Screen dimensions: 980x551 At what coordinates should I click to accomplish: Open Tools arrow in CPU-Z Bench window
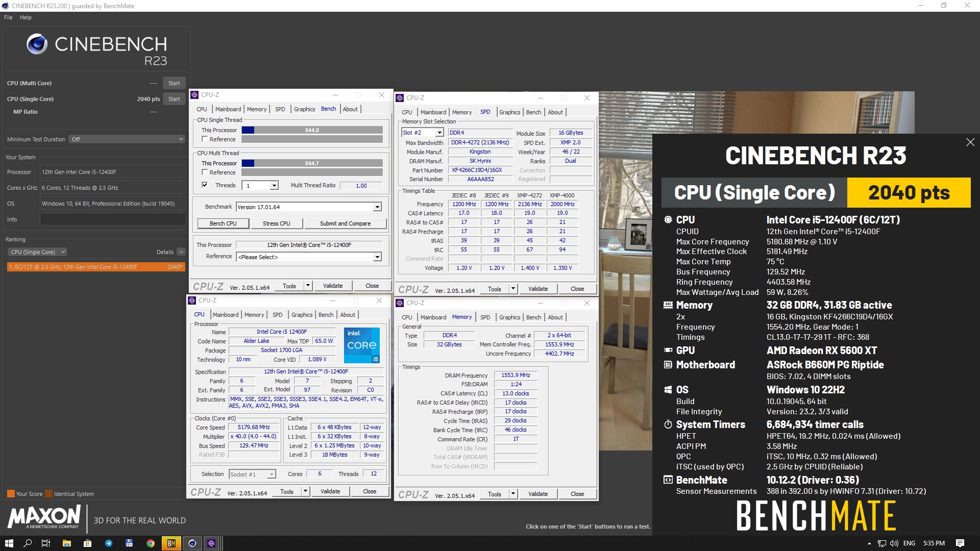308,286
